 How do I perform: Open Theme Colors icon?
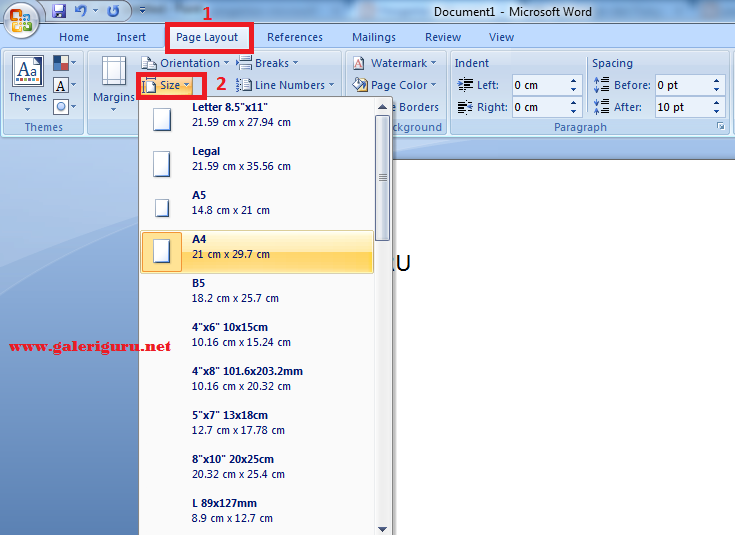(x=64, y=62)
